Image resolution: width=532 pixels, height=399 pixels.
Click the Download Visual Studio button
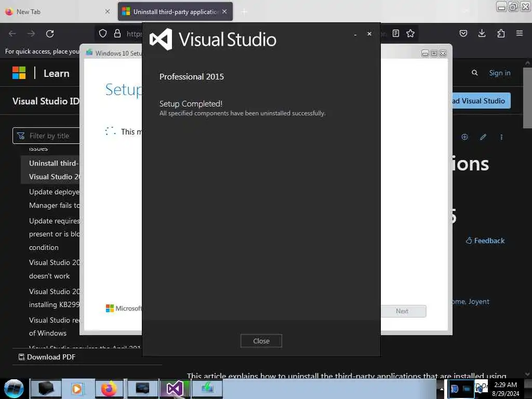pyautogui.click(x=481, y=101)
